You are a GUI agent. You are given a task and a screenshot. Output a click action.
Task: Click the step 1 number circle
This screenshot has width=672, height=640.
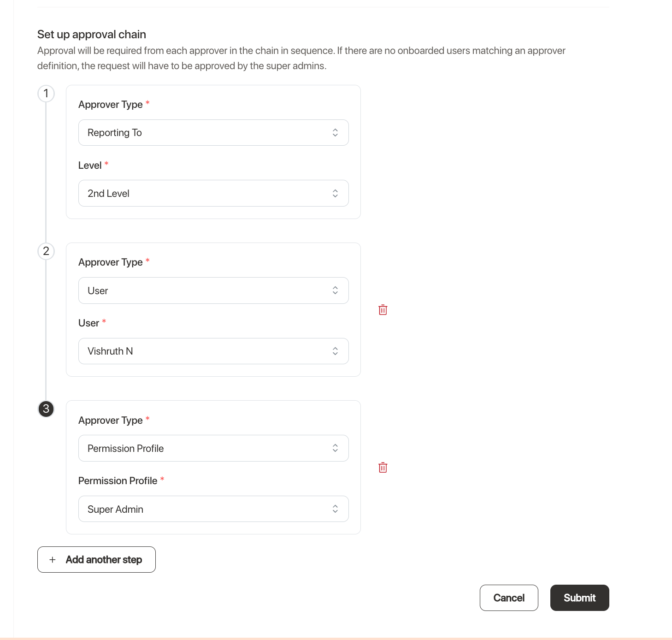pos(46,94)
